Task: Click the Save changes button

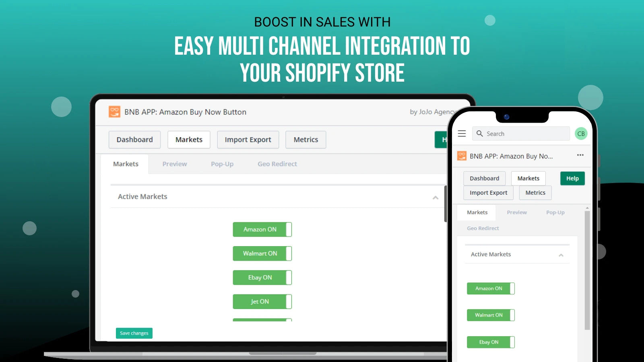Action: 134,333
